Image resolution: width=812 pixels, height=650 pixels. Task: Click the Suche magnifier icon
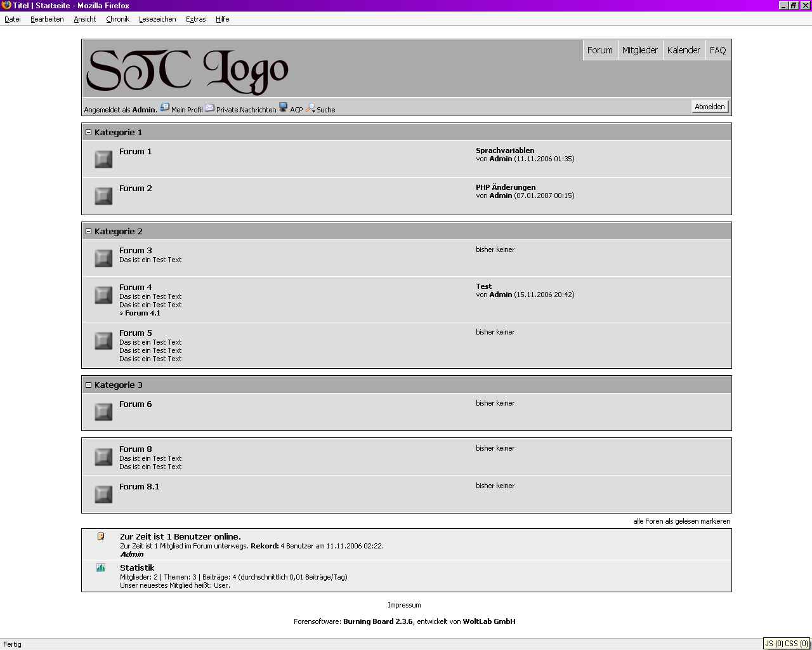click(311, 108)
